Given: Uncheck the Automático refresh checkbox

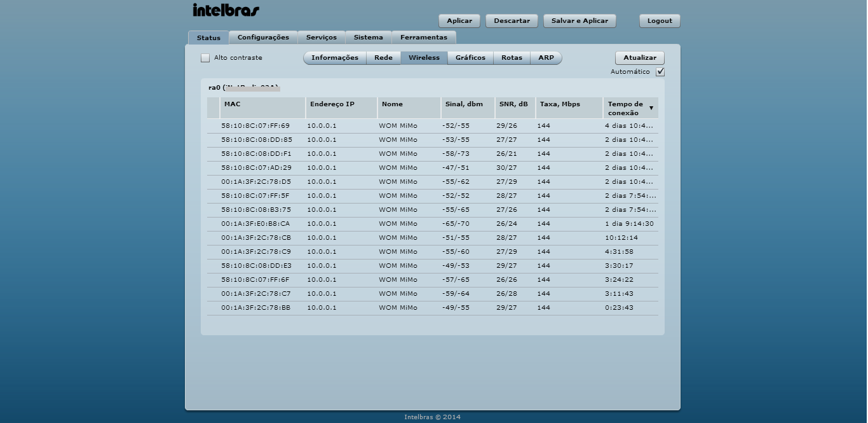Looking at the screenshot, I should click(x=660, y=72).
